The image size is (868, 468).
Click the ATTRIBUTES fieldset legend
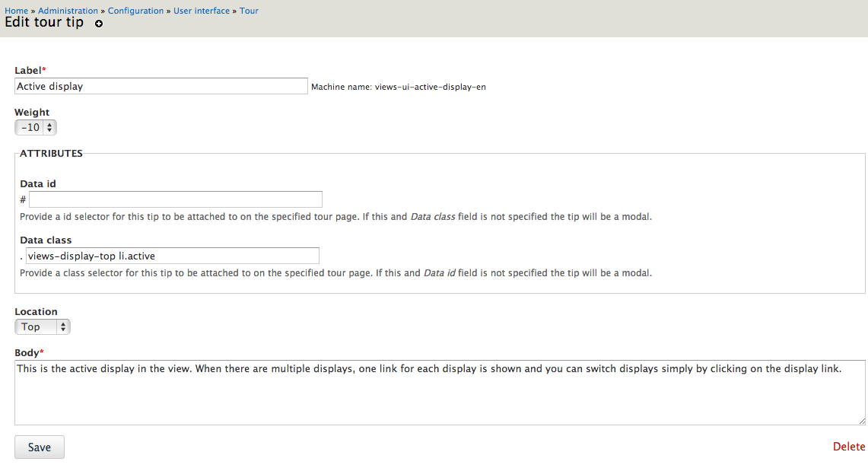tap(51, 153)
